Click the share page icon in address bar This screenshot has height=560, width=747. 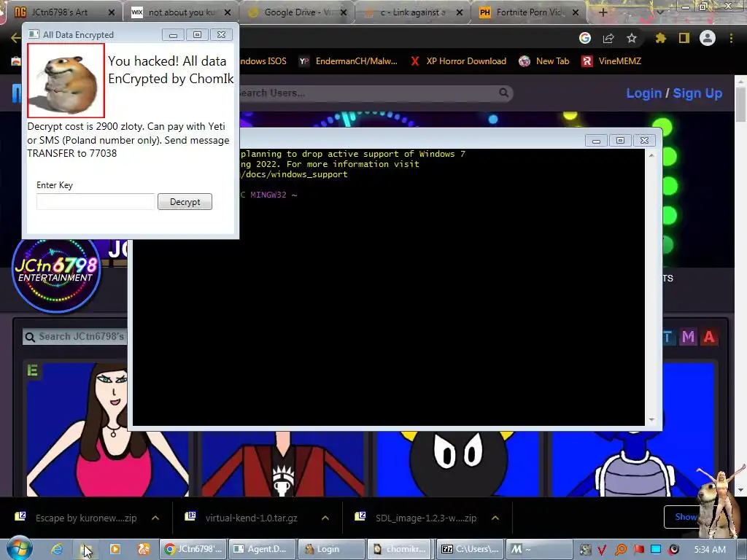click(x=608, y=38)
